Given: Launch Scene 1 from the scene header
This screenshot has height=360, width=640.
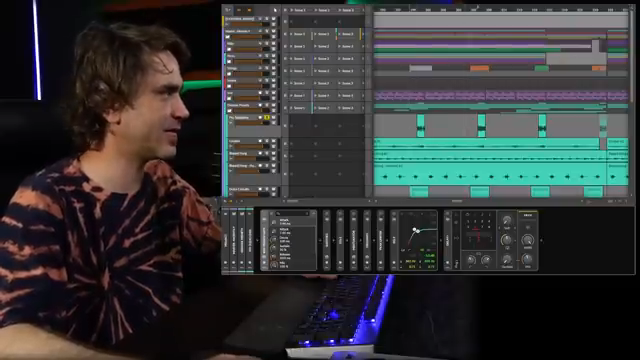Looking at the screenshot, I should pyautogui.click(x=298, y=10).
